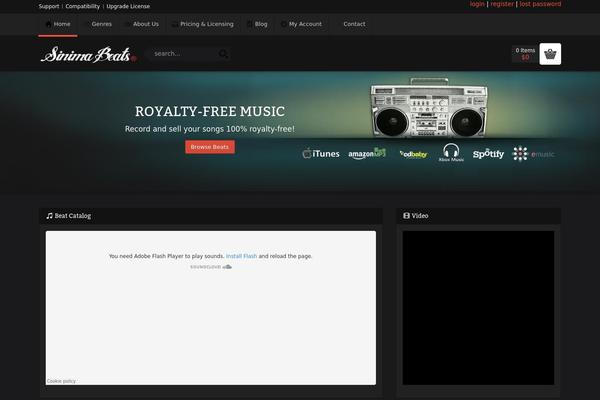Click the Beat Catalog music note icon
Screen dimensions: 600x400
click(x=49, y=216)
